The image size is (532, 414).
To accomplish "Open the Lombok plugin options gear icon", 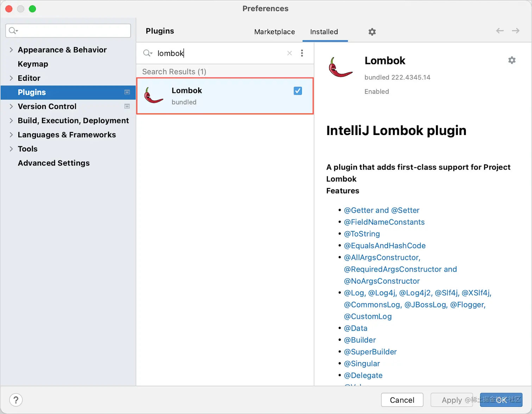I will point(512,60).
